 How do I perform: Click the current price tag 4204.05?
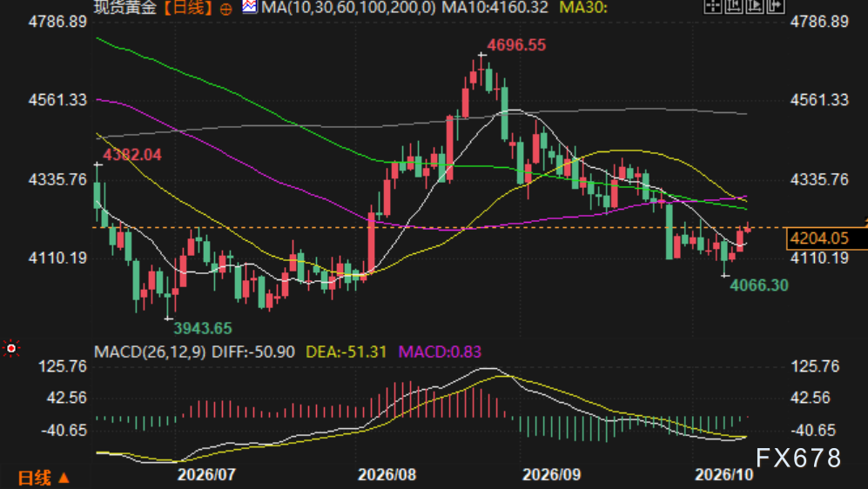tap(826, 238)
